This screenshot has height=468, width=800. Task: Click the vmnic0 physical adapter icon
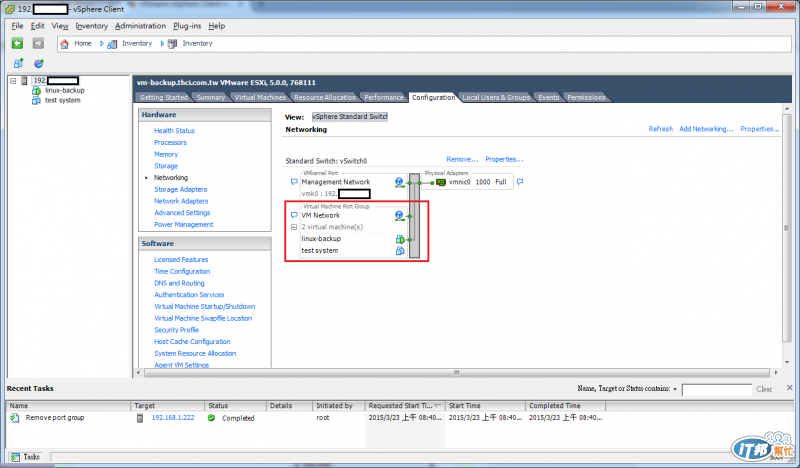pos(441,182)
